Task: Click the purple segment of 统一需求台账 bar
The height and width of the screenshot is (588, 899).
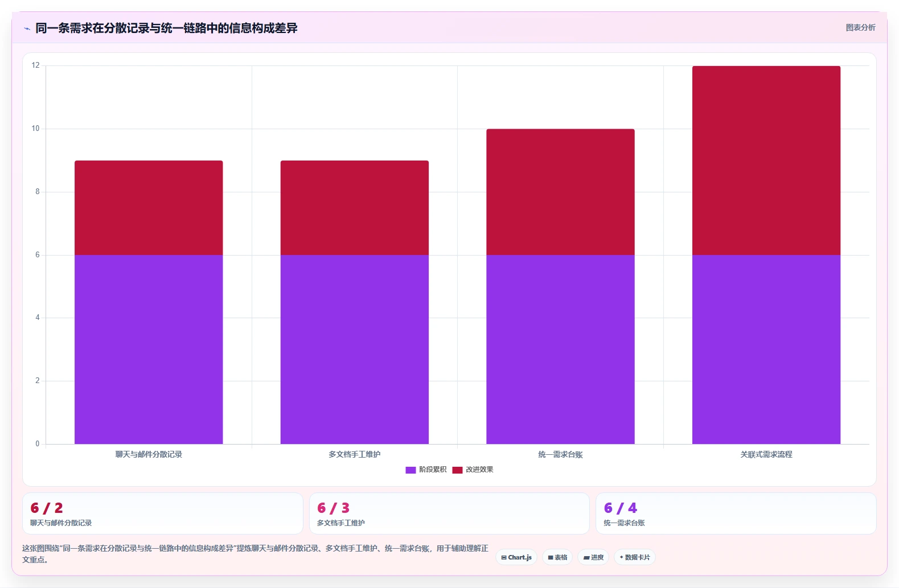Action: (560, 349)
